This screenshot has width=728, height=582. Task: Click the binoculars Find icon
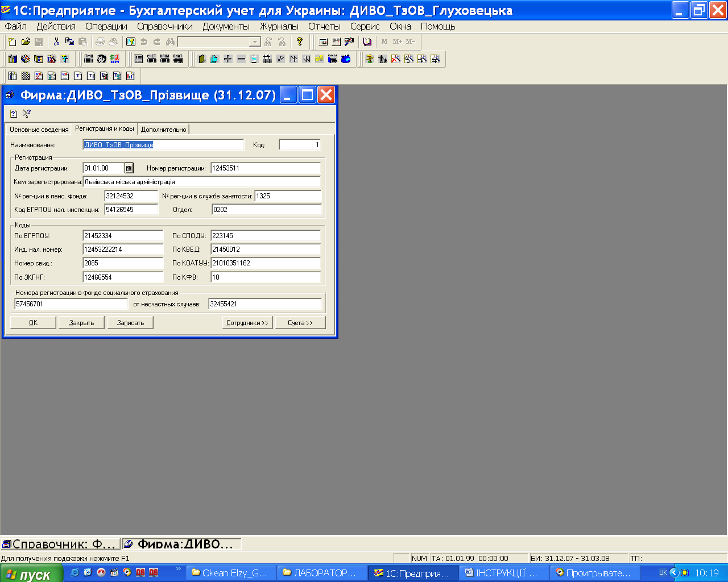(x=170, y=41)
